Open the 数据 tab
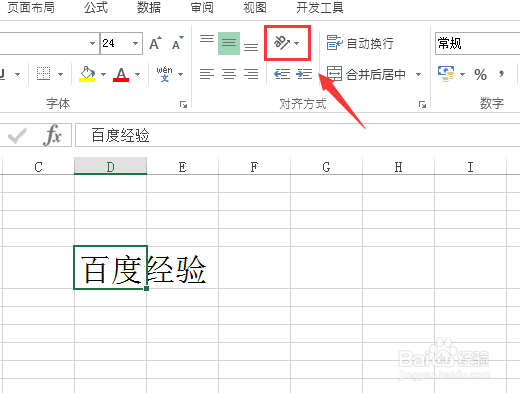 [149, 7]
